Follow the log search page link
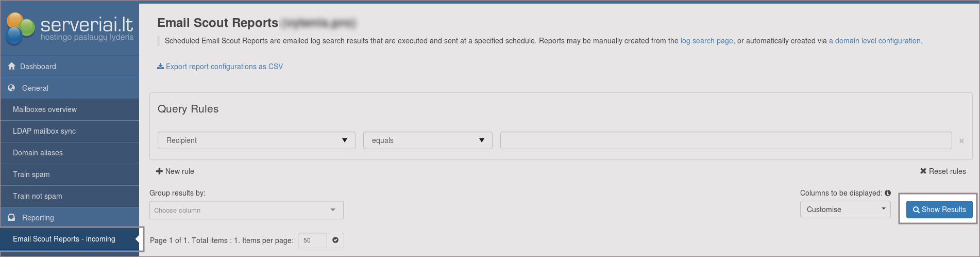Image resolution: width=980 pixels, height=257 pixels. pyautogui.click(x=706, y=41)
